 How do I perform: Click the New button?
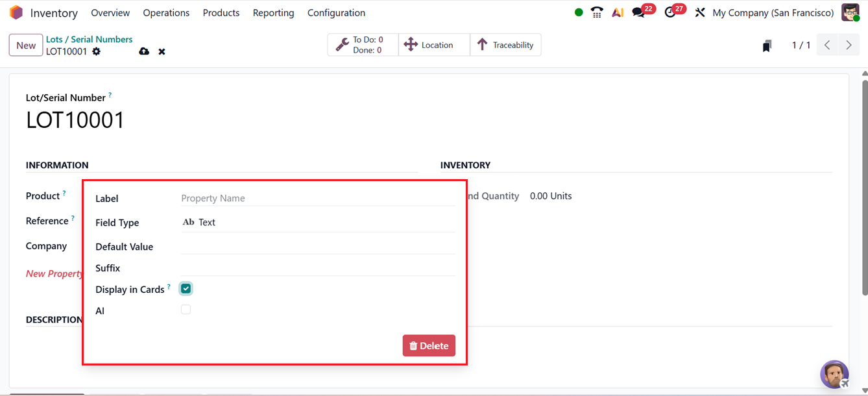[25, 45]
